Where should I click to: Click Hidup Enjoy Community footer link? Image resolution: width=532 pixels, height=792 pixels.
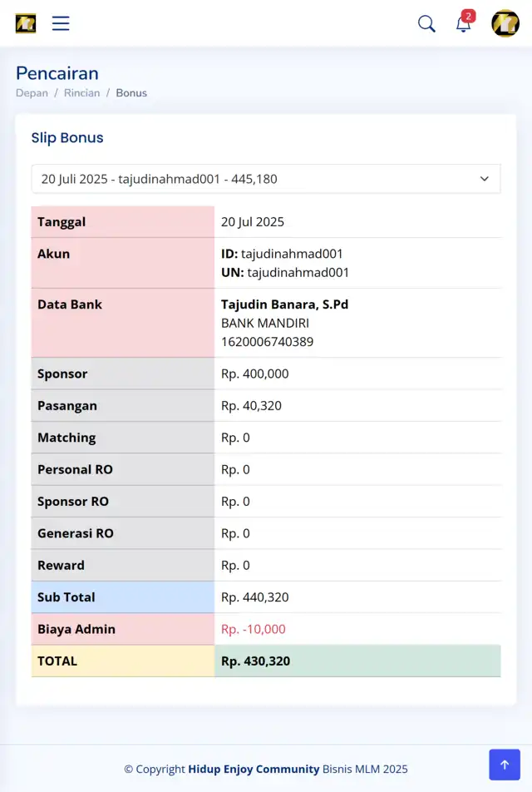[254, 769]
